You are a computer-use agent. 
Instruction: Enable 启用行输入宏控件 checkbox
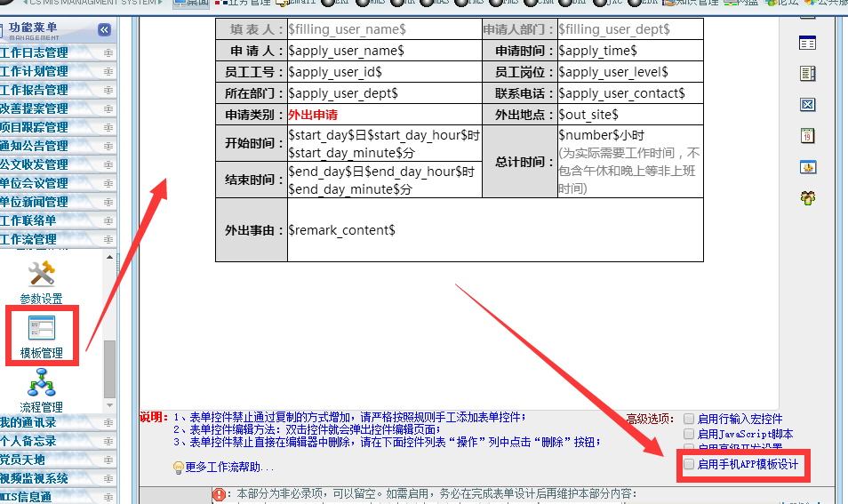point(689,419)
